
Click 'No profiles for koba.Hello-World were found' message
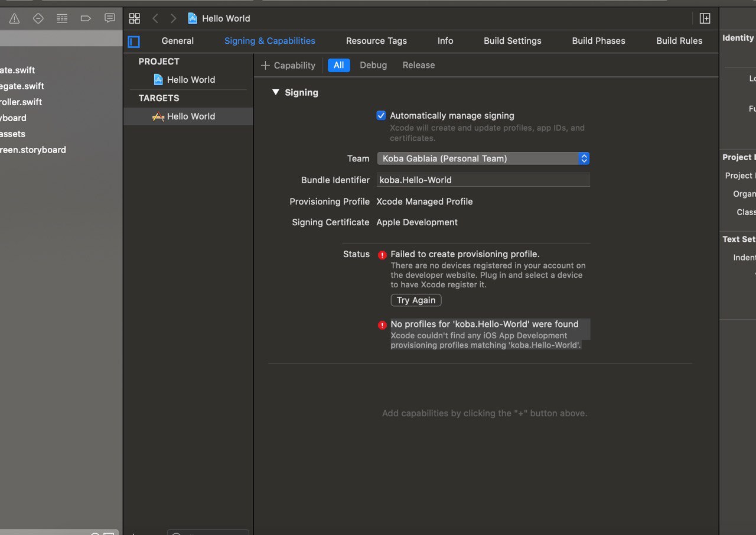point(484,324)
